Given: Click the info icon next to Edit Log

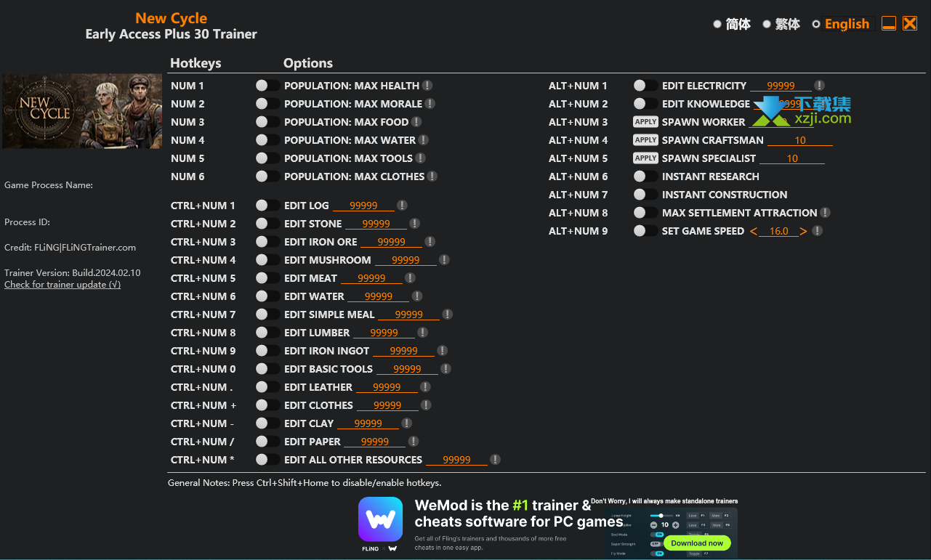Looking at the screenshot, I should (x=402, y=206).
